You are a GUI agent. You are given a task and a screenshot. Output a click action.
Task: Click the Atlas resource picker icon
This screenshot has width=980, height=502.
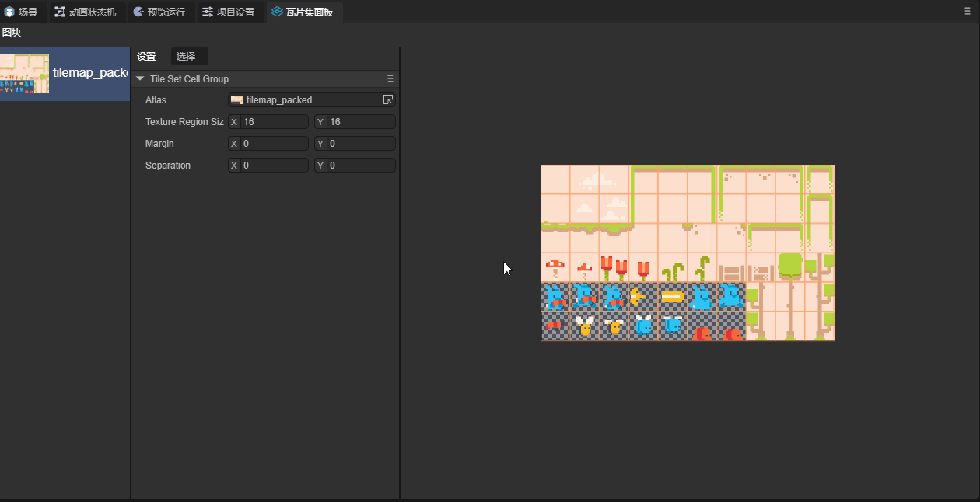388,100
